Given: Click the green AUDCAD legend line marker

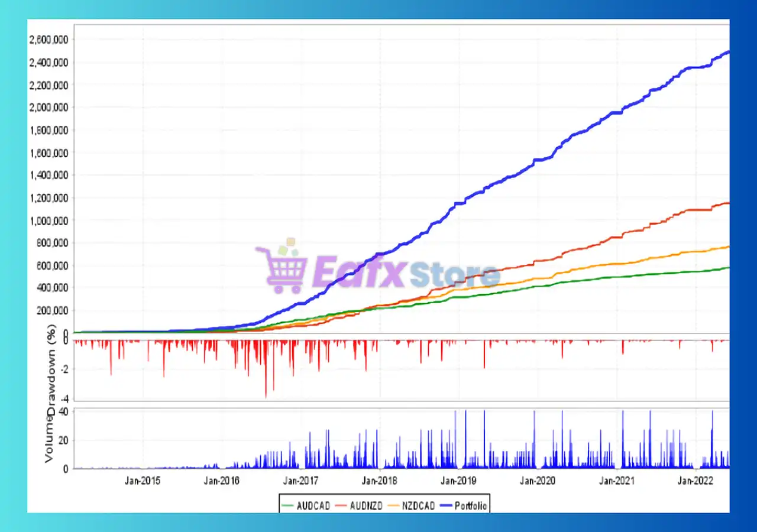Looking at the screenshot, I should coord(289,505).
